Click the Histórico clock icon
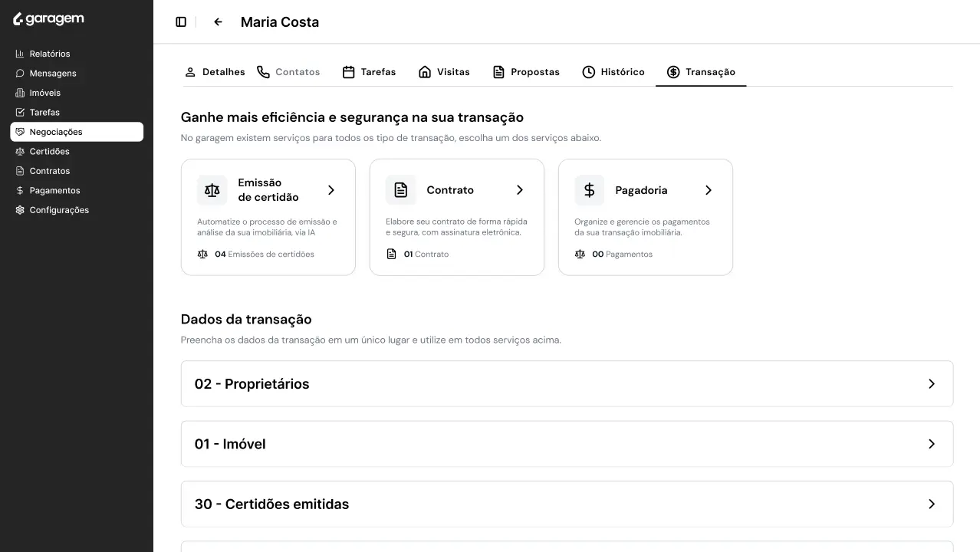Image resolution: width=980 pixels, height=552 pixels. point(588,72)
